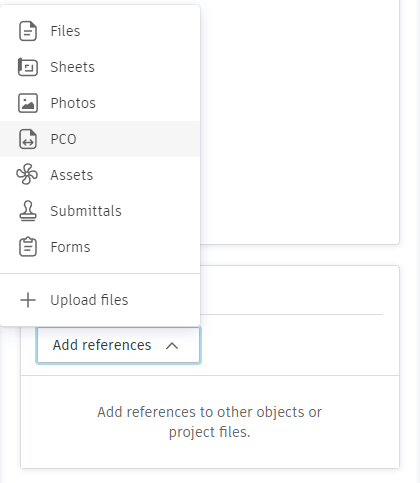Pick Photos as a reference type
420x483 pixels.
[x=100, y=103]
